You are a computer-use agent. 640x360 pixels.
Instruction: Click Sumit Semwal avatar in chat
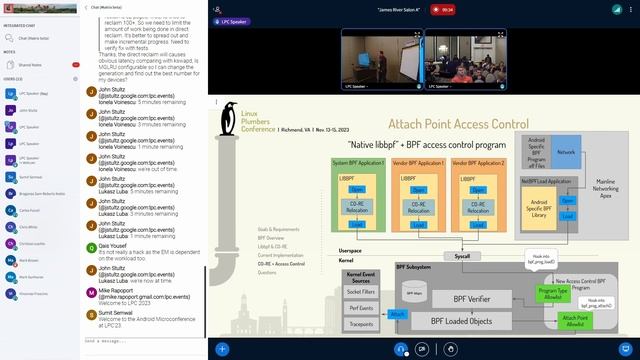tap(91, 315)
